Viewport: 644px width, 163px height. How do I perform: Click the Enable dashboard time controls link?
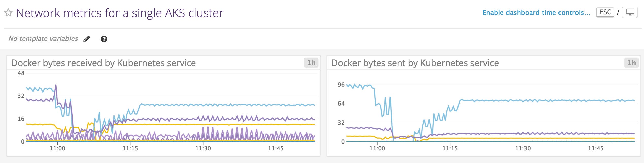pyautogui.click(x=536, y=13)
